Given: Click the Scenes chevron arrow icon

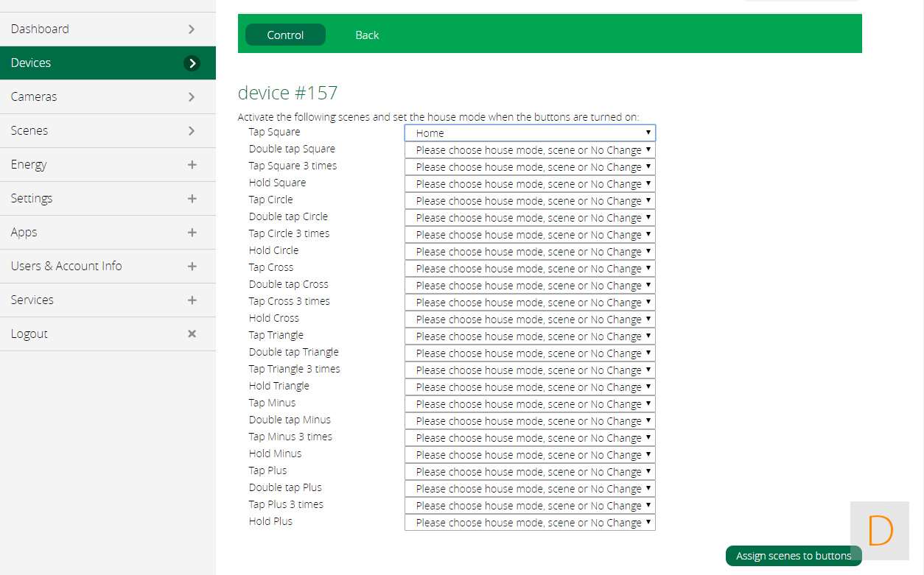Looking at the screenshot, I should pyautogui.click(x=192, y=131).
